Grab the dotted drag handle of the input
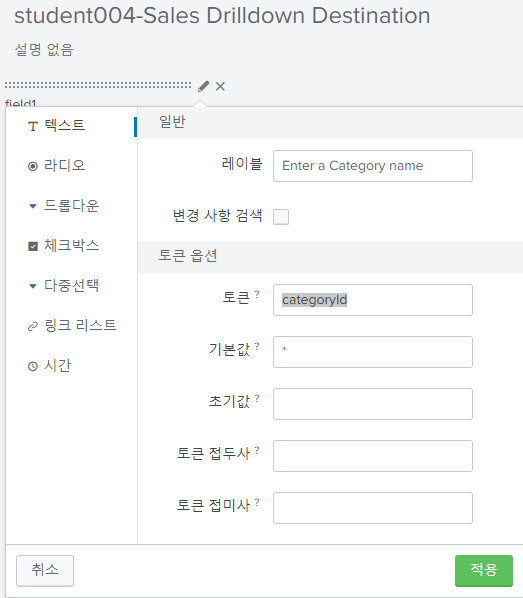523x598 pixels. (98, 85)
